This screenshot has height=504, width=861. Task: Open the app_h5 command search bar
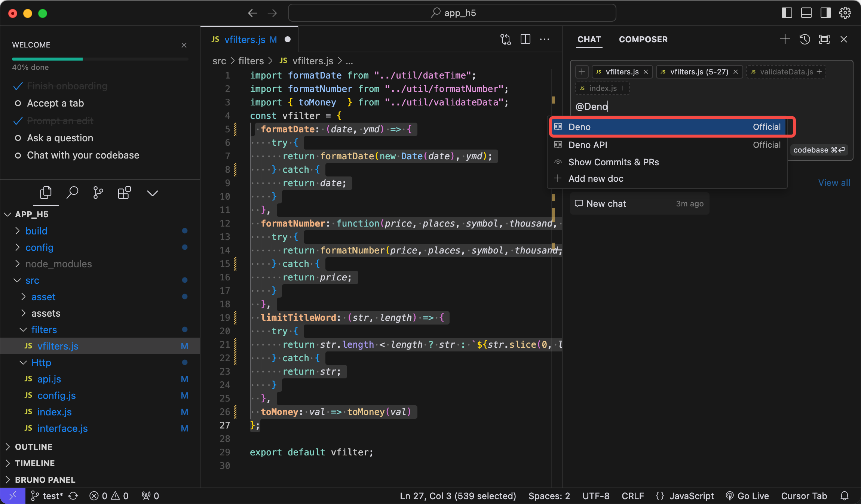tap(452, 13)
